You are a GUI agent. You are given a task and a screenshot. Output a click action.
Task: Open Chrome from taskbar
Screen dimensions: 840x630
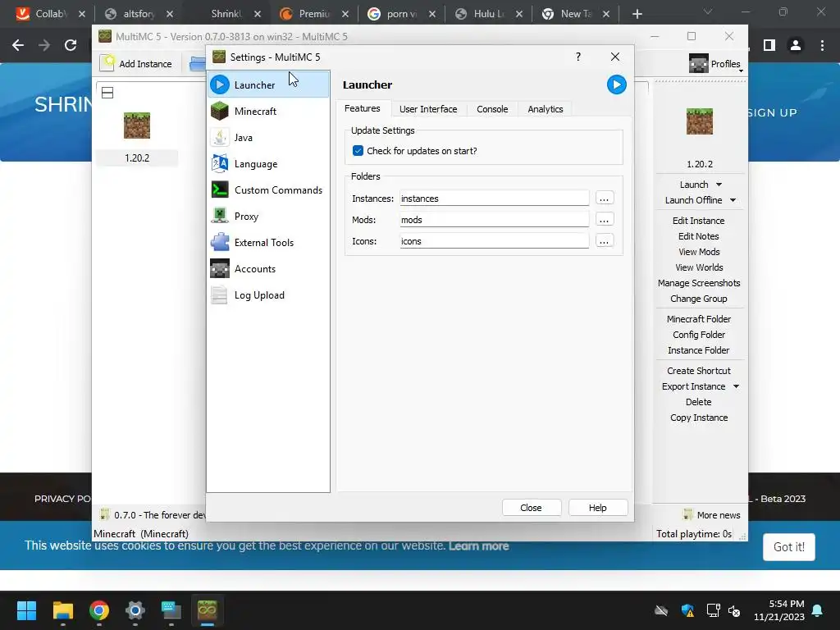tap(99, 610)
